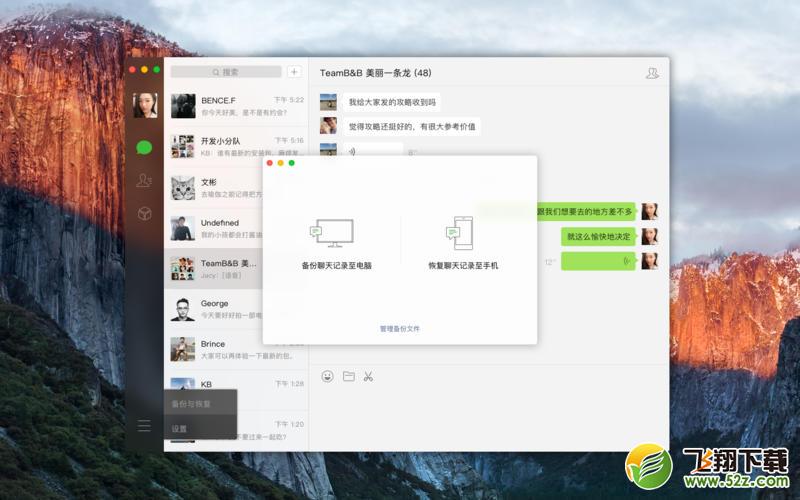The image size is (800, 500).
Task: Select 备份与恢复 in the popup menu
Action: [x=191, y=404]
